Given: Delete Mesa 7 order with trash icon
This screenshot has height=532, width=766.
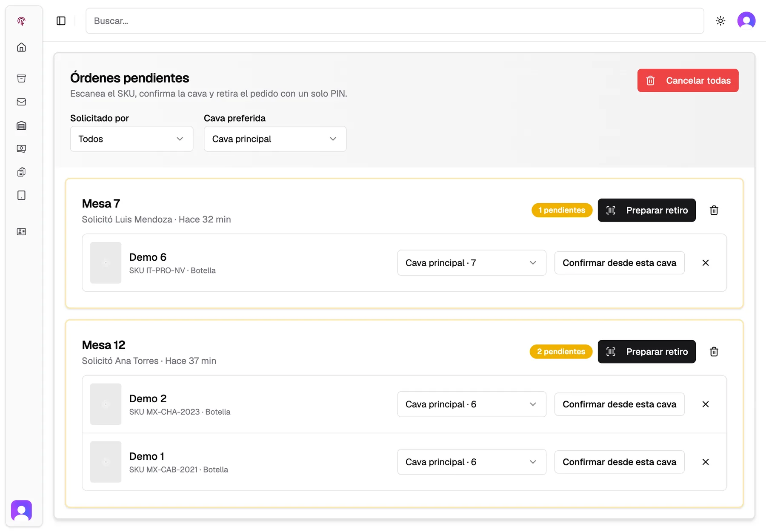Looking at the screenshot, I should click(714, 210).
